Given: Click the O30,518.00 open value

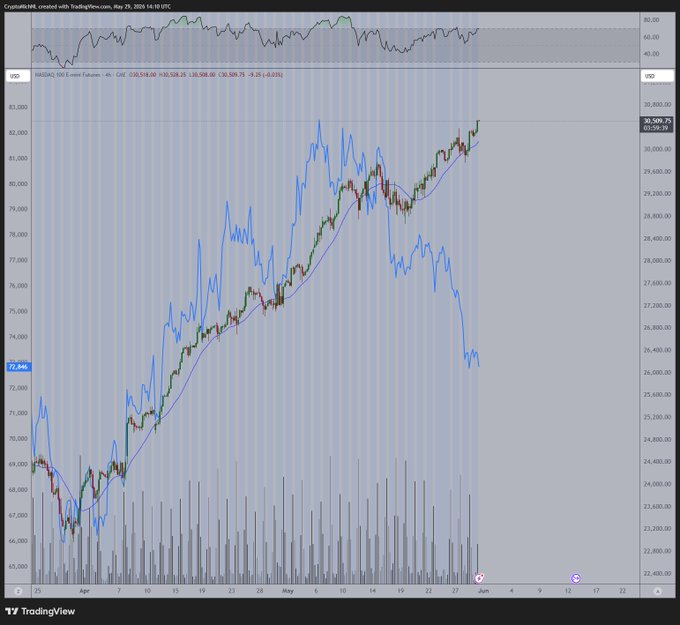Looking at the screenshot, I should 143,75.
